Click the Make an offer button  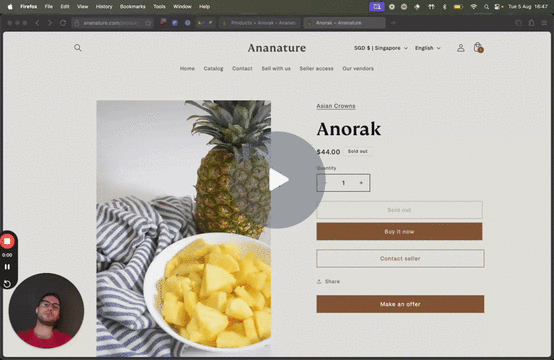(x=400, y=304)
